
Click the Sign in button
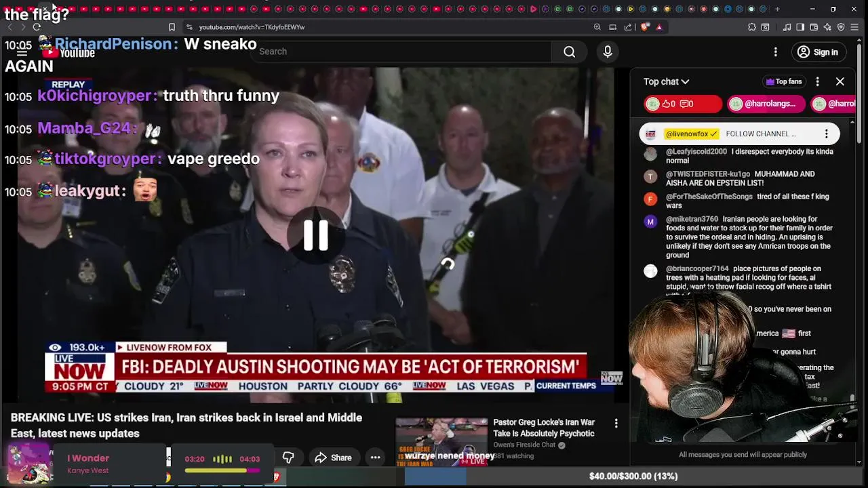tap(818, 52)
